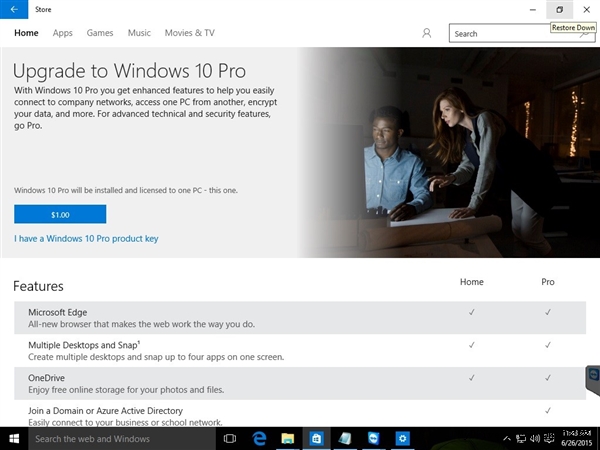The height and width of the screenshot is (450, 600).
Task: Open the Games tab
Action: [100, 33]
